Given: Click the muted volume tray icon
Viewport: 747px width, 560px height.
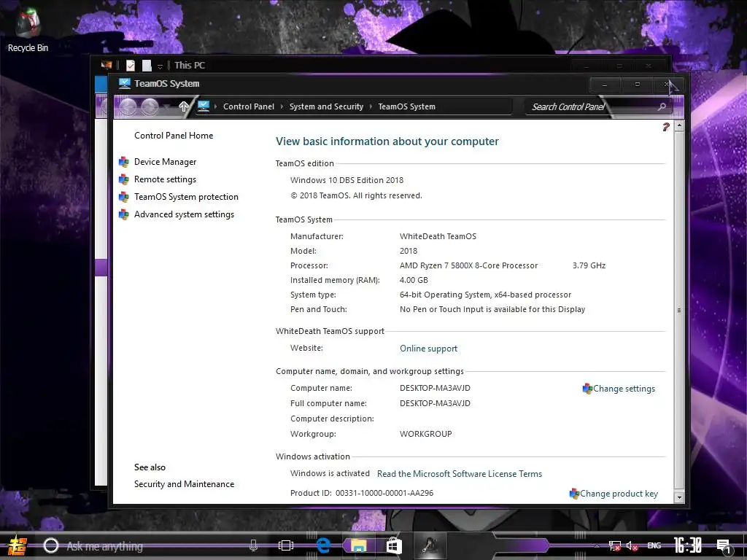Looking at the screenshot, I should (x=632, y=546).
